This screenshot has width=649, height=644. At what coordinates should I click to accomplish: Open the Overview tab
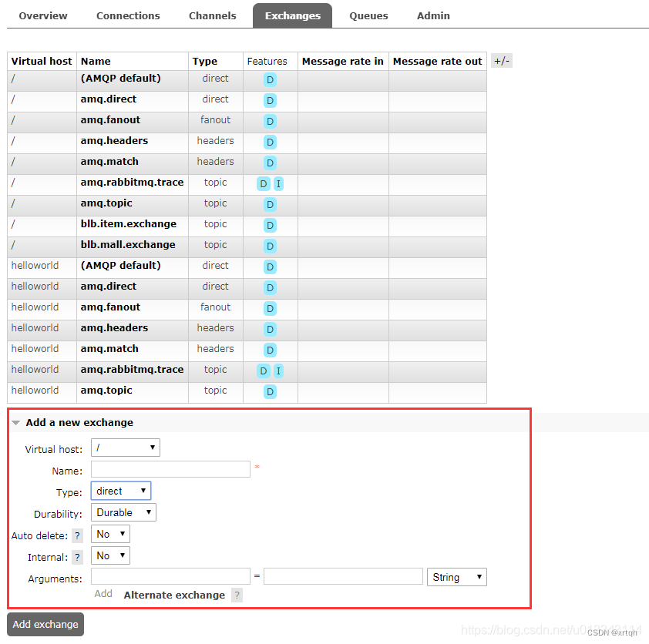(43, 15)
